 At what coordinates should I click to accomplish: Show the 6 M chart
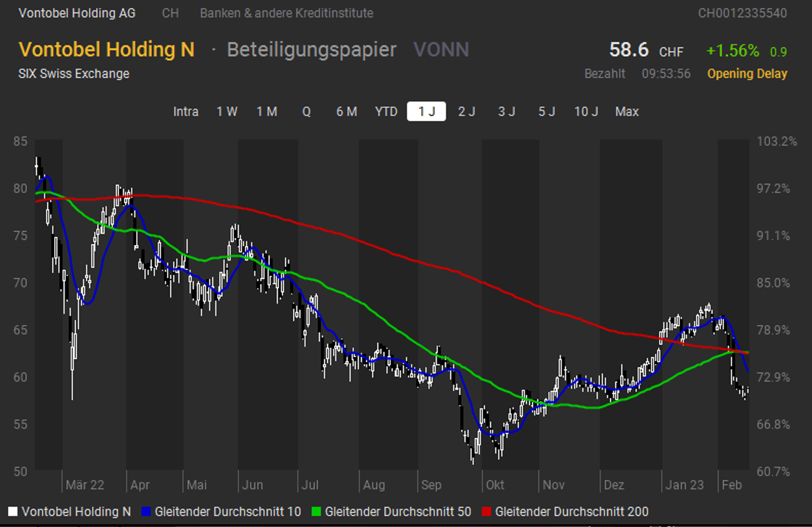point(346,112)
